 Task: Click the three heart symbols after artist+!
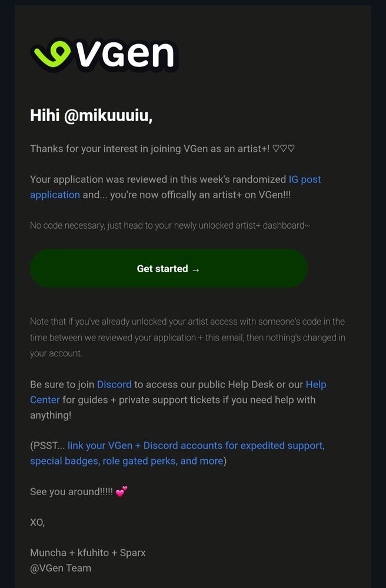point(283,149)
